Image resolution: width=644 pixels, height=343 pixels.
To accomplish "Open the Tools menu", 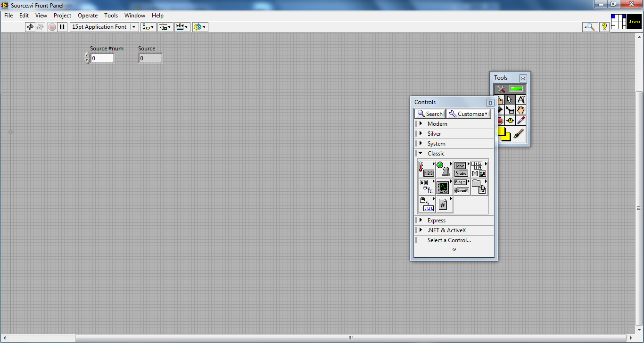I will (x=111, y=16).
